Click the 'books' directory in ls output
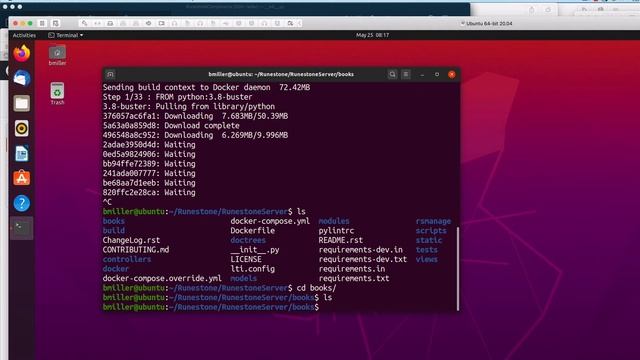 tap(113, 221)
